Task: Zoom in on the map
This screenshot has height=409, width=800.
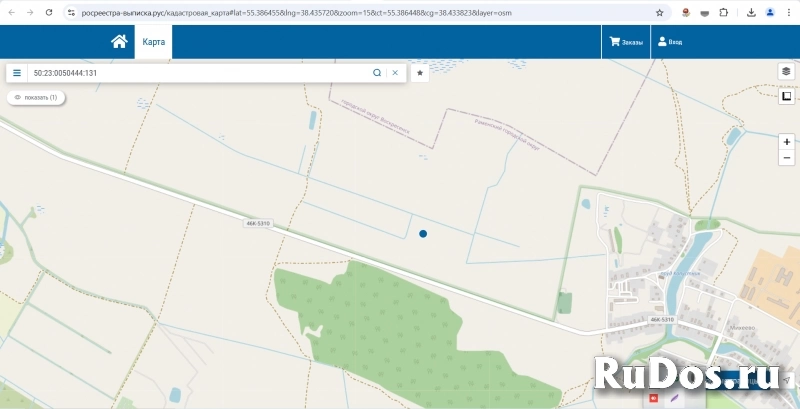Action: click(x=787, y=142)
